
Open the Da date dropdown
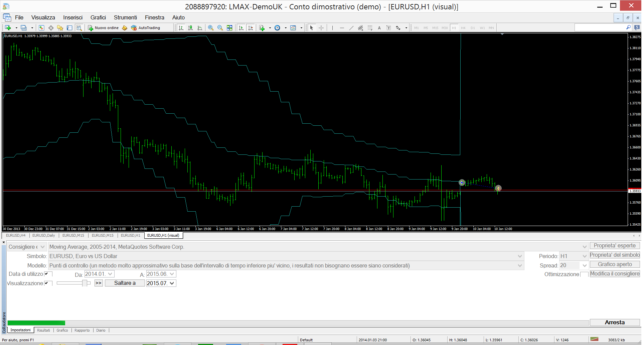(x=110, y=274)
